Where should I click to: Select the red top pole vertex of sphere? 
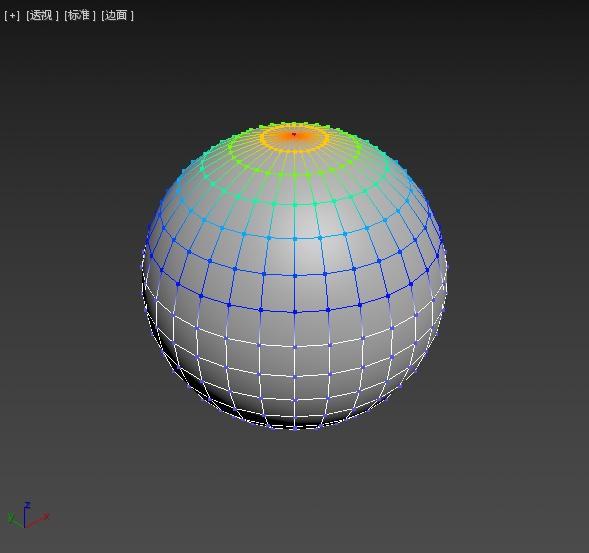[x=294, y=134]
